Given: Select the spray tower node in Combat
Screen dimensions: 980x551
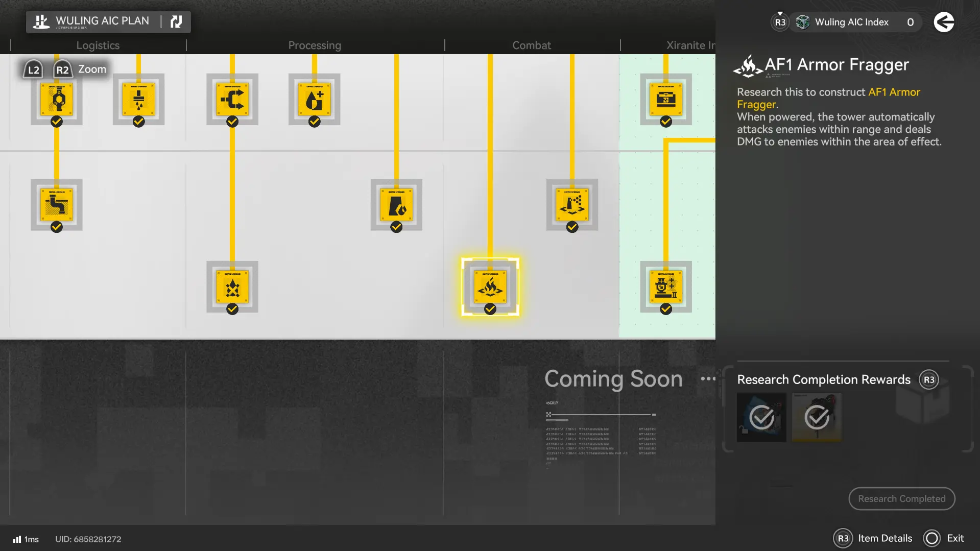Looking at the screenshot, I should (572, 204).
